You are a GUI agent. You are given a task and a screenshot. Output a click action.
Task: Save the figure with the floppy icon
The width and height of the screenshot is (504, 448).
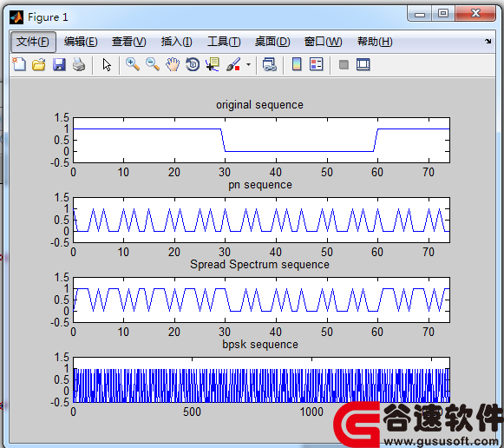tap(59, 64)
